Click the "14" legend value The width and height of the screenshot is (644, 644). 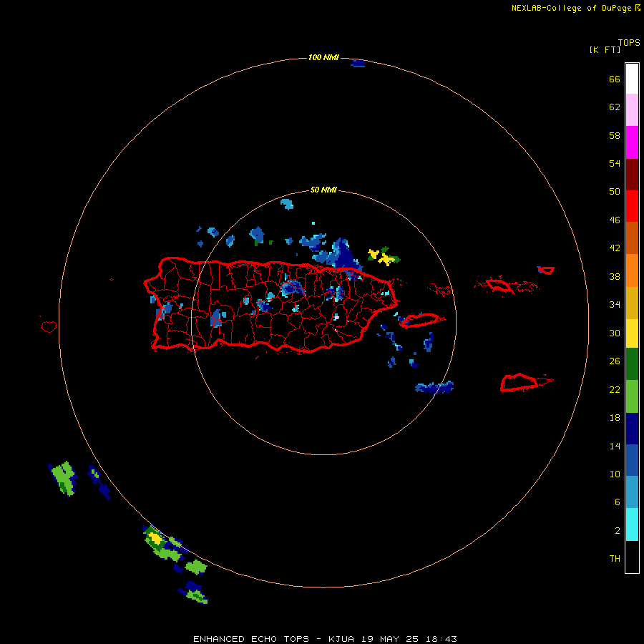click(615, 446)
